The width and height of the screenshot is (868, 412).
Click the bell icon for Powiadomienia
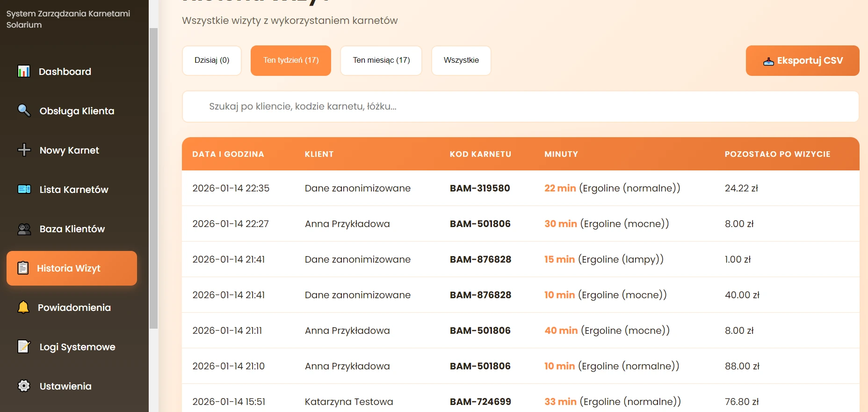tap(23, 307)
